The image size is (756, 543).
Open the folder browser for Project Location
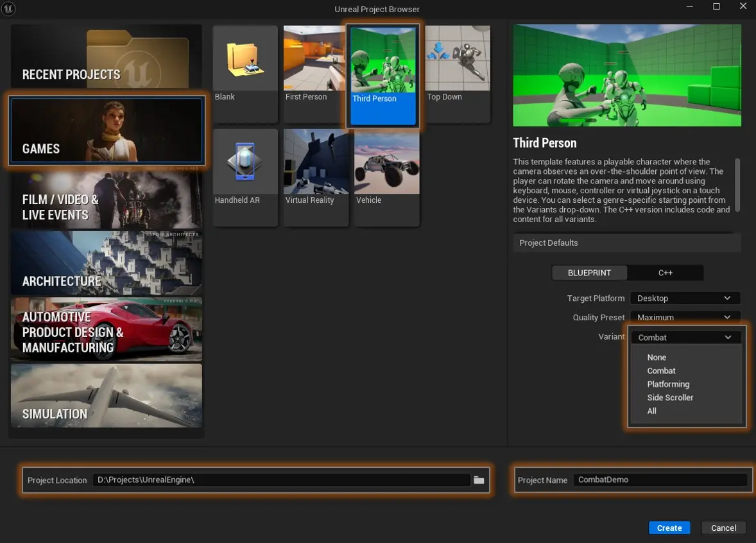pyautogui.click(x=479, y=479)
